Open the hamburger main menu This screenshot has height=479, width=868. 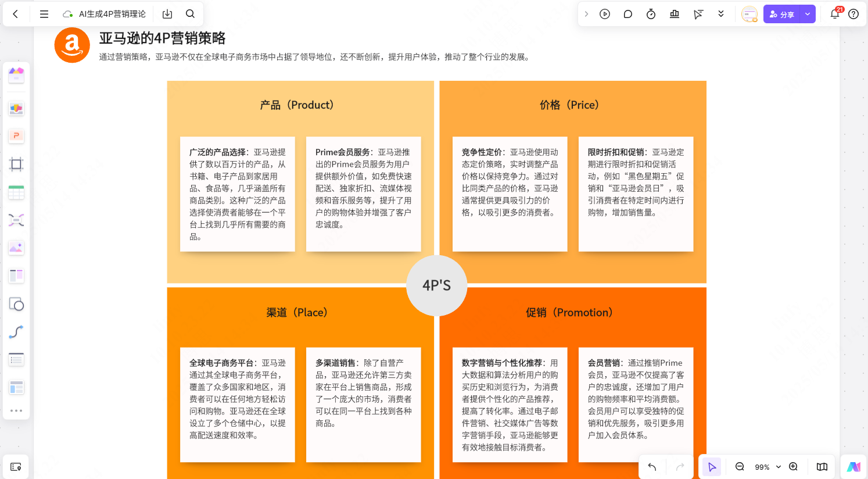coord(44,14)
